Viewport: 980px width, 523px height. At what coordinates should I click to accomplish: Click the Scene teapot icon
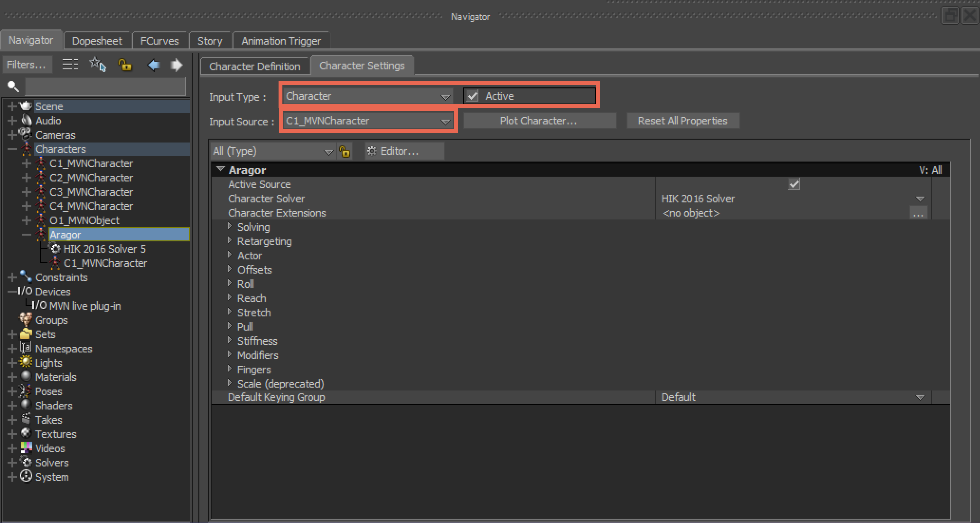point(26,106)
